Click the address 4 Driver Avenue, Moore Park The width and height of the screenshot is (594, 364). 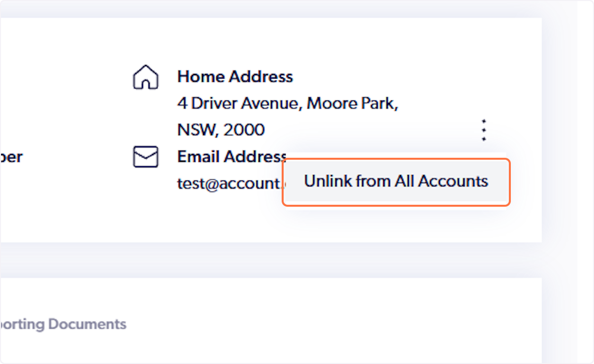pos(288,103)
